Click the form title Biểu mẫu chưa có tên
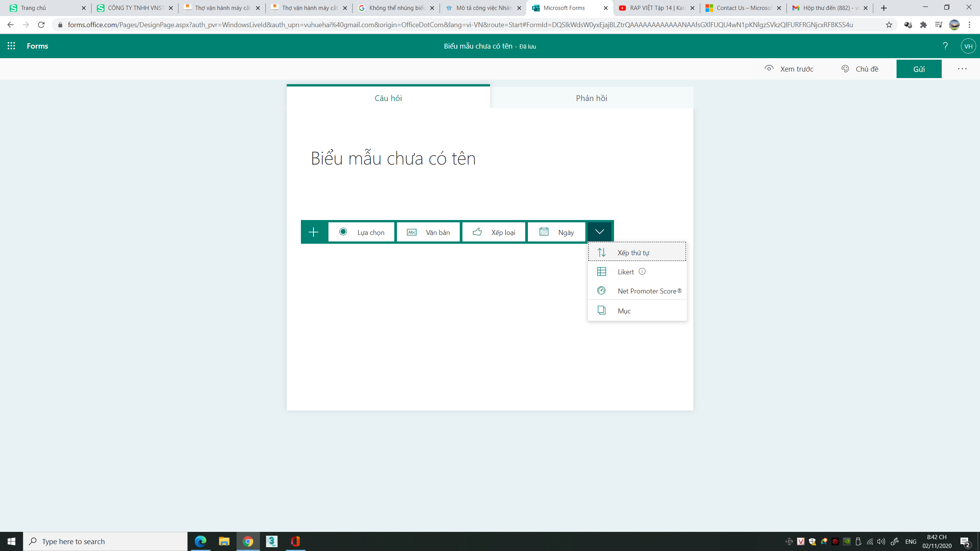The width and height of the screenshot is (980, 551). 393,158
